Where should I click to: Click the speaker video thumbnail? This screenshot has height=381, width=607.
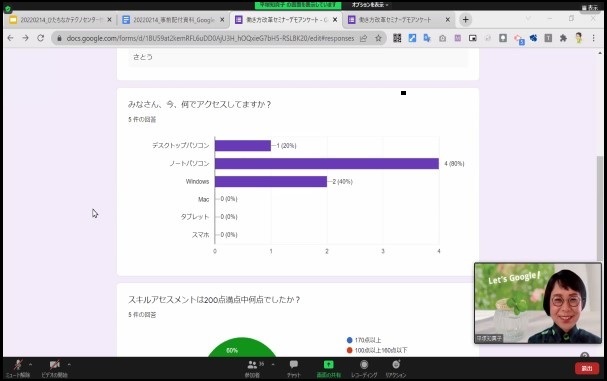[x=538, y=303]
